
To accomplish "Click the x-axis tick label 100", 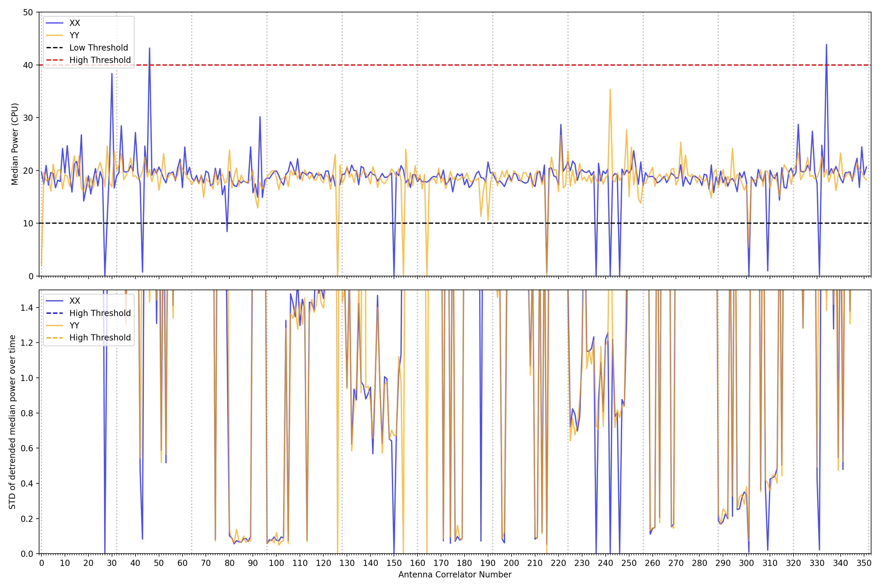I will tap(276, 563).
